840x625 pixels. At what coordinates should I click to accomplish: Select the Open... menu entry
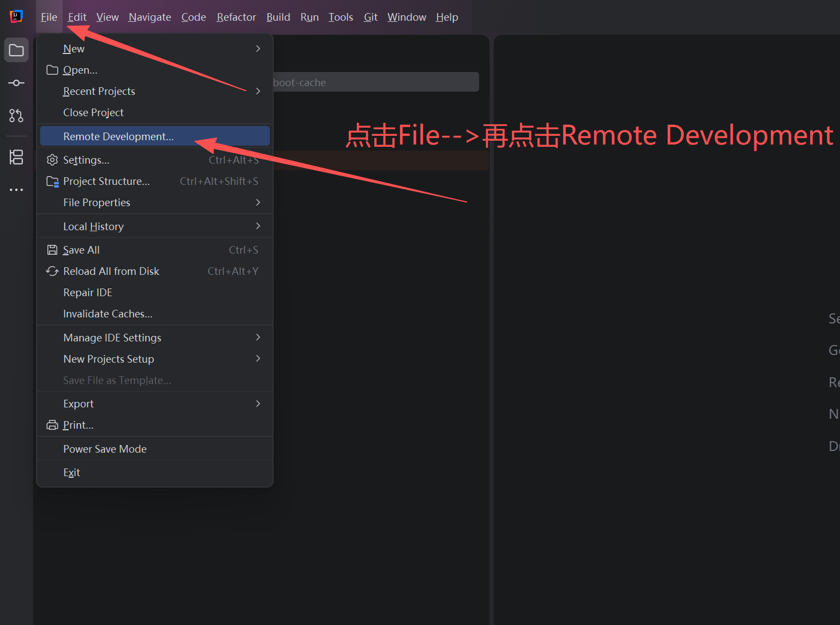155,70
